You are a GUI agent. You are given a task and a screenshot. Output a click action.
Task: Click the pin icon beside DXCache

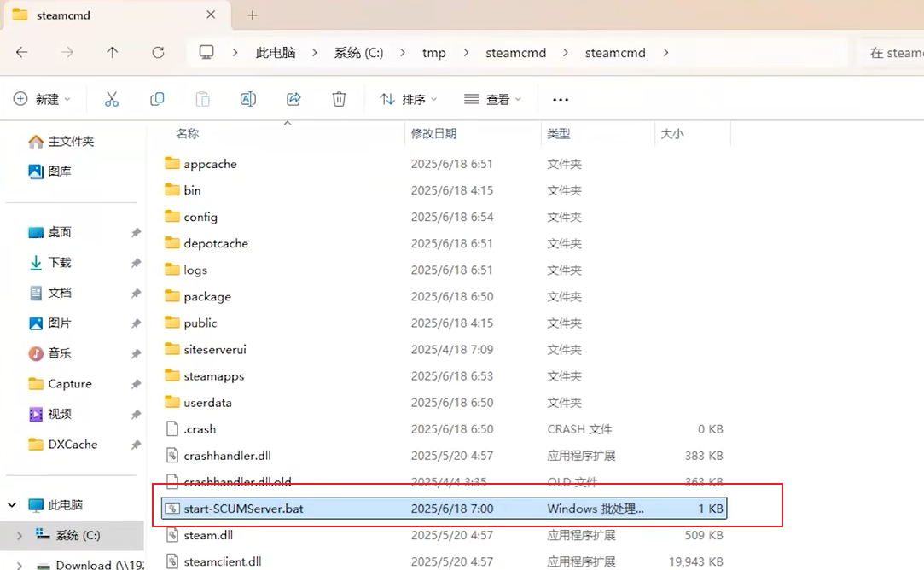[x=137, y=445]
